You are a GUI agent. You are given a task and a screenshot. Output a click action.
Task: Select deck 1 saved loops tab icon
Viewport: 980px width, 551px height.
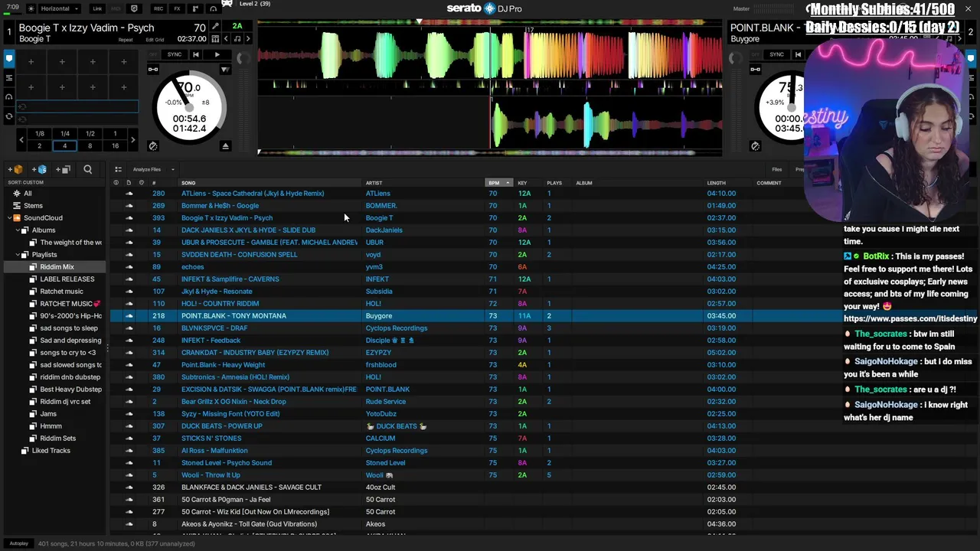[9, 78]
